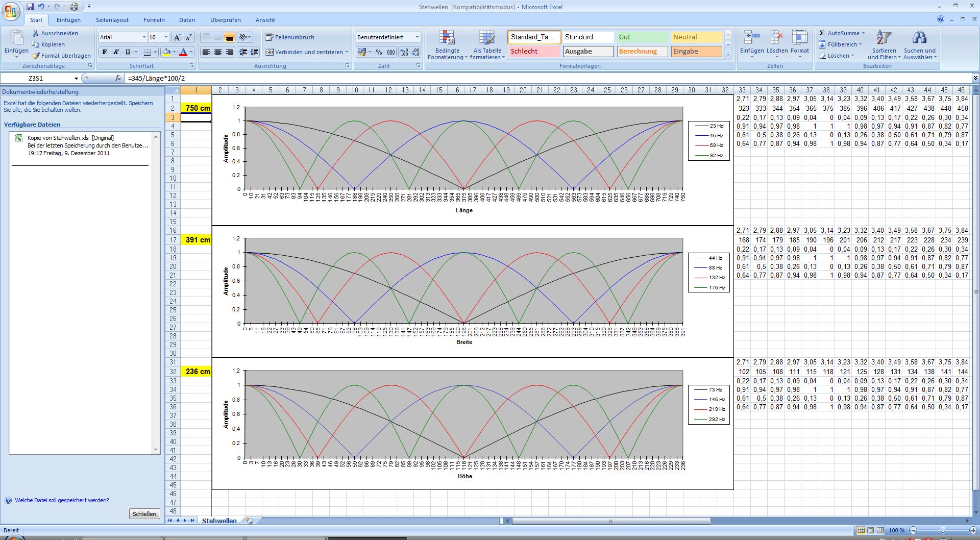The image size is (980, 540).
Task: Click the Schließen button in recovery pane
Action: click(144, 514)
